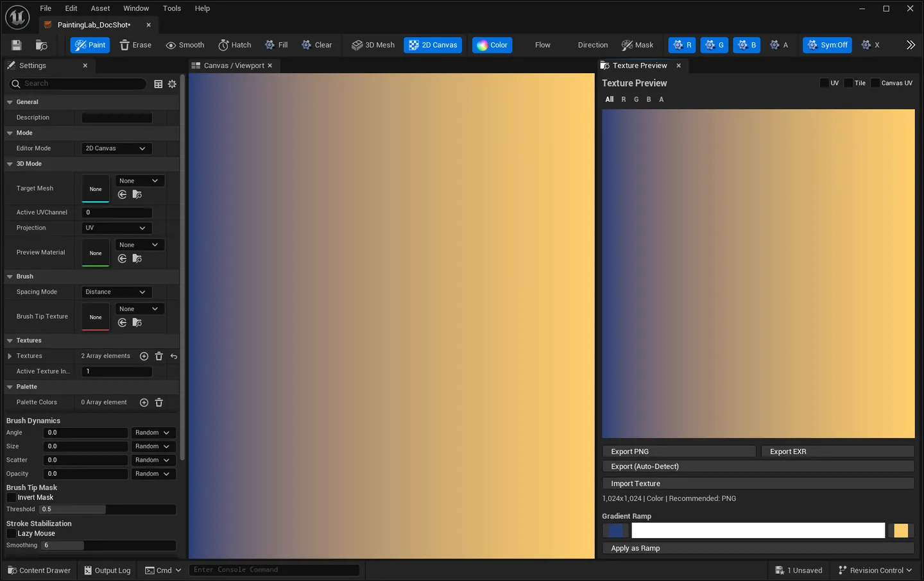Open Opacity Random dropdown
This screenshot has height=581, width=924.
pyautogui.click(x=153, y=474)
